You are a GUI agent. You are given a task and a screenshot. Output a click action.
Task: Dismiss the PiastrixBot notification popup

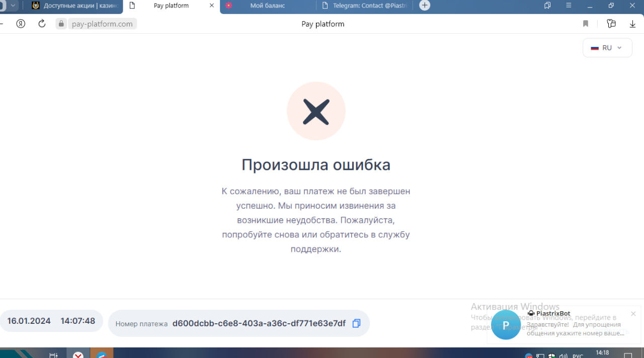(x=633, y=314)
